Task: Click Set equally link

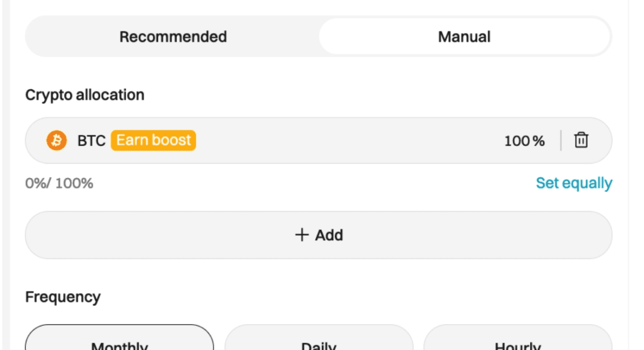Action: (573, 183)
